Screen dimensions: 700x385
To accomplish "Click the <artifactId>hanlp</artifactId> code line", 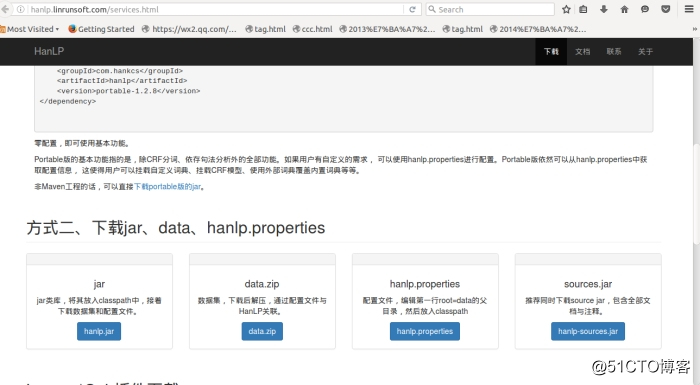I will point(122,81).
